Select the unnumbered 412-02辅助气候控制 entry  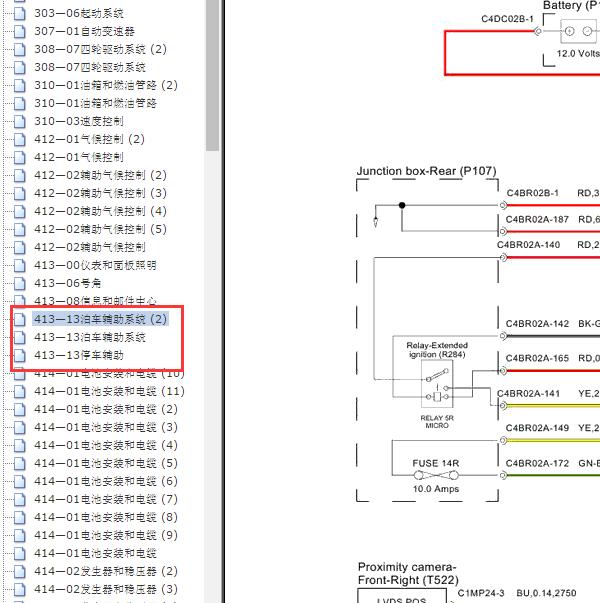tap(90, 247)
